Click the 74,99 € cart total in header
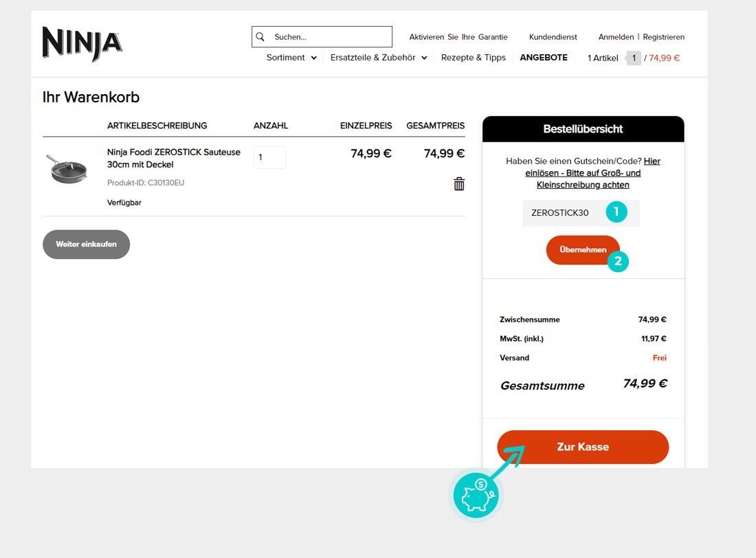Screen dimensions: 756x558 [664, 58]
